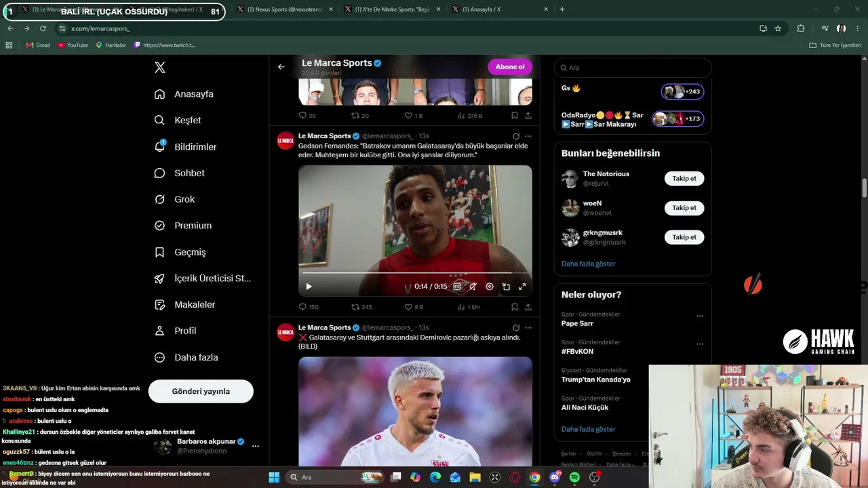The width and height of the screenshot is (868, 488).
Task: Click the video progress bar
Action: point(415,273)
